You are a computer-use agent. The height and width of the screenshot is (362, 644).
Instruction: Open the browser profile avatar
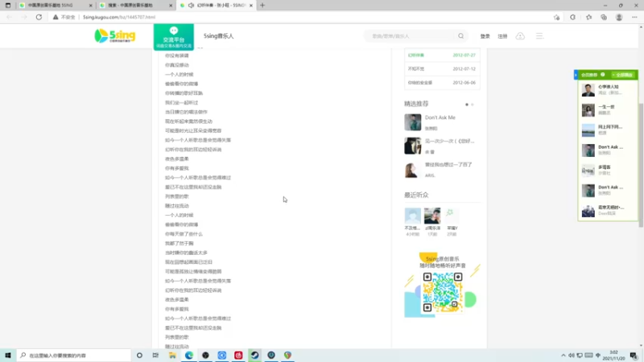[x=619, y=17]
